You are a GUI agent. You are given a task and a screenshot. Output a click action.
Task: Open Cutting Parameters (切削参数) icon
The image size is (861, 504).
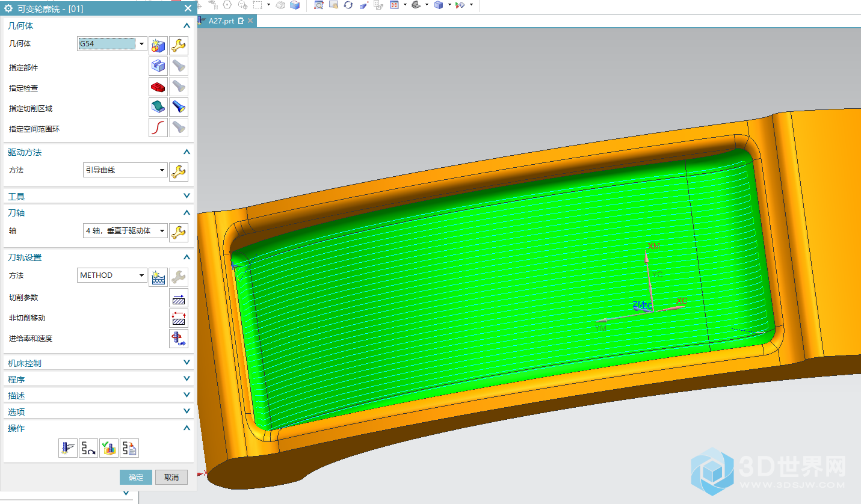(x=179, y=298)
